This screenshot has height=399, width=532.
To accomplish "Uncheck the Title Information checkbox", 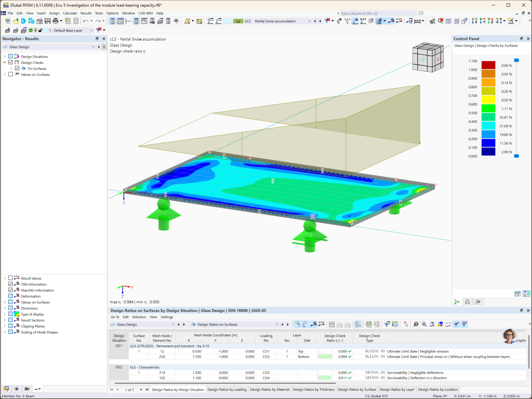I will (10, 284).
